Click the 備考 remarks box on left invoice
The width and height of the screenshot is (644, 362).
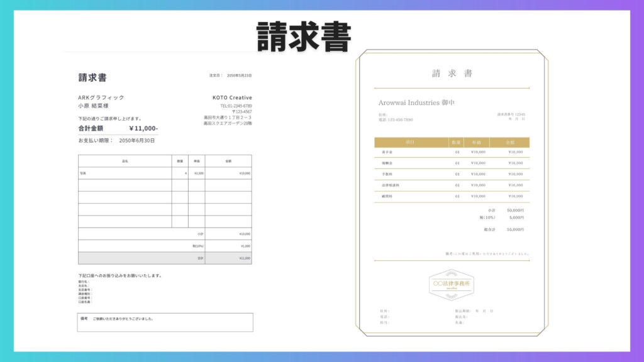click(x=165, y=322)
